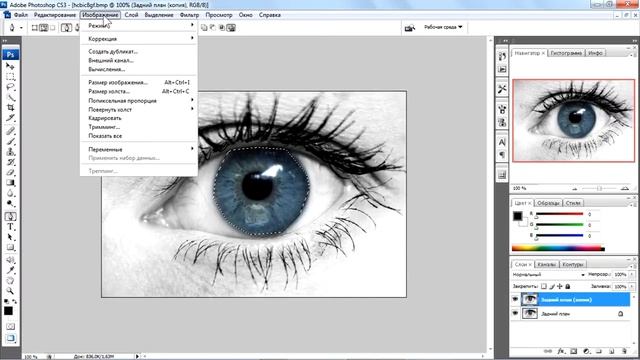This screenshot has width=640, height=360.
Task: Select the Healing Brush tool
Action: click(10, 131)
